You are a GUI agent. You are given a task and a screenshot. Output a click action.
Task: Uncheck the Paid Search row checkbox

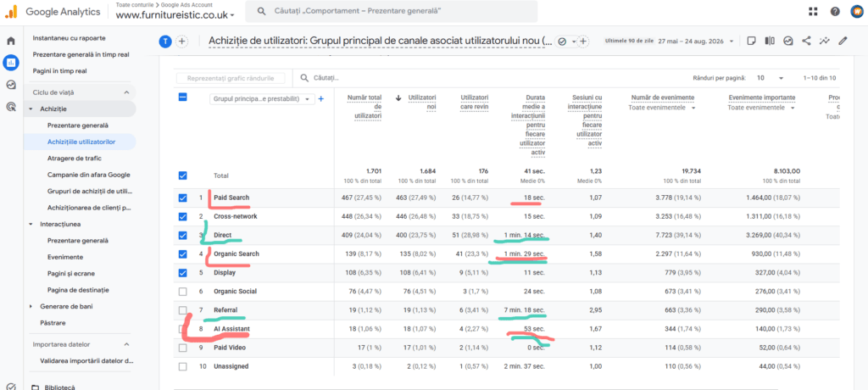click(183, 198)
